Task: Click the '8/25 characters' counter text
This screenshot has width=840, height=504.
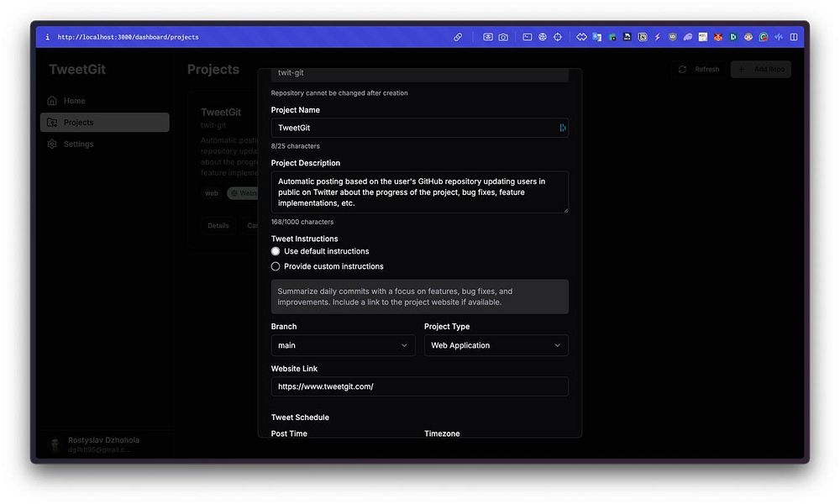Action: click(x=295, y=146)
